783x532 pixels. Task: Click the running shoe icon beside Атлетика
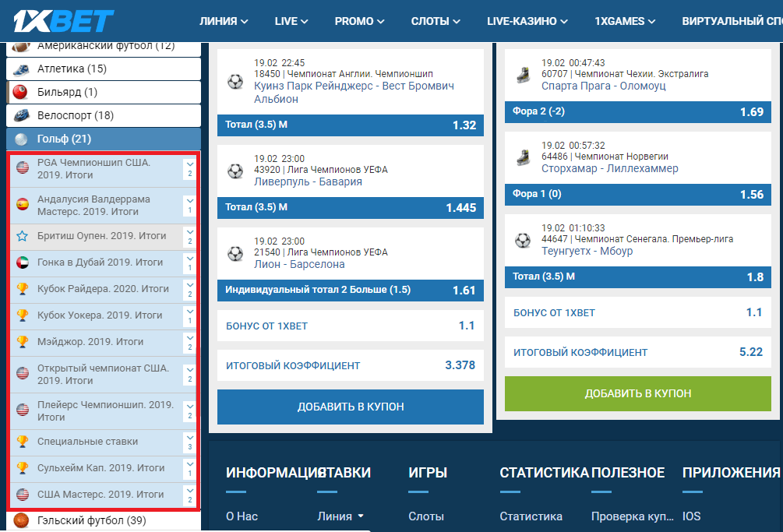point(21,69)
